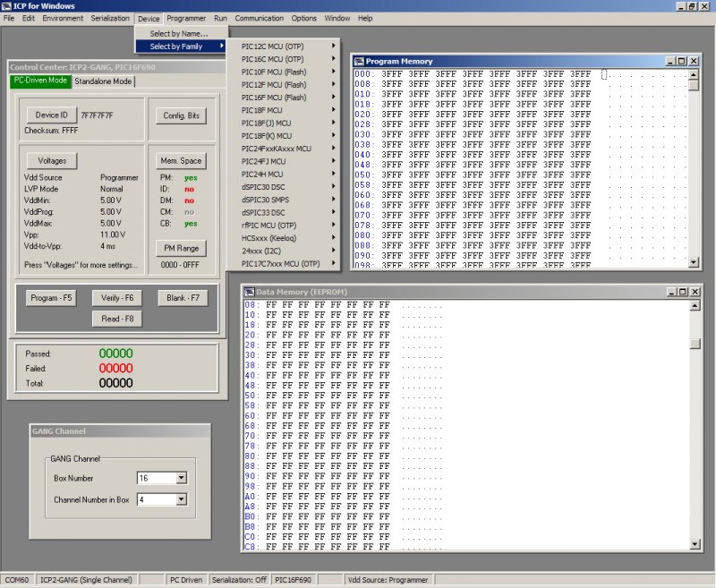Image resolution: width=716 pixels, height=588 pixels.
Task: Open the Window menu
Action: (337, 18)
